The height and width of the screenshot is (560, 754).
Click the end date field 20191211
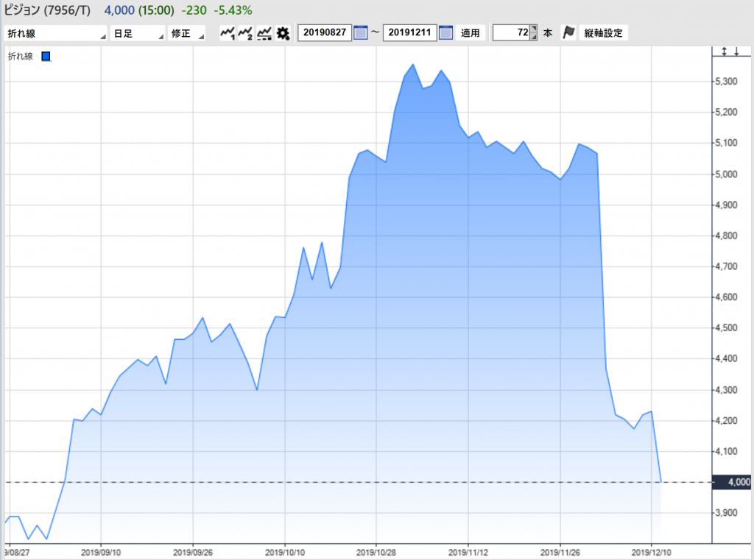(x=409, y=33)
